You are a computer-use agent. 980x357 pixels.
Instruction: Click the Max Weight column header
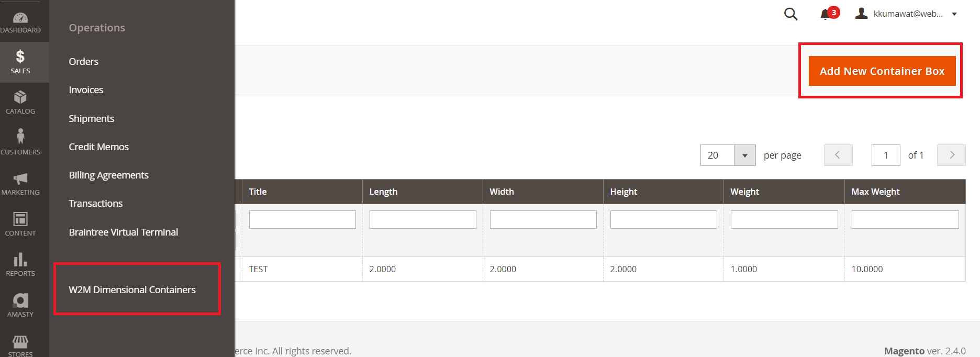[875, 192]
